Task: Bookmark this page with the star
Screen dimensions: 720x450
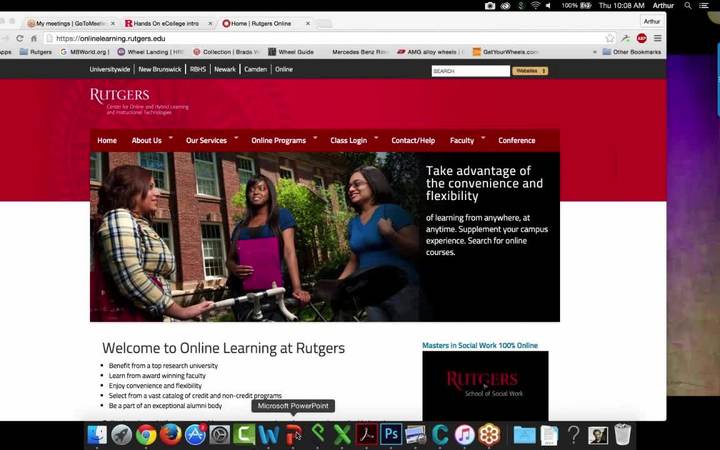Action: point(610,39)
